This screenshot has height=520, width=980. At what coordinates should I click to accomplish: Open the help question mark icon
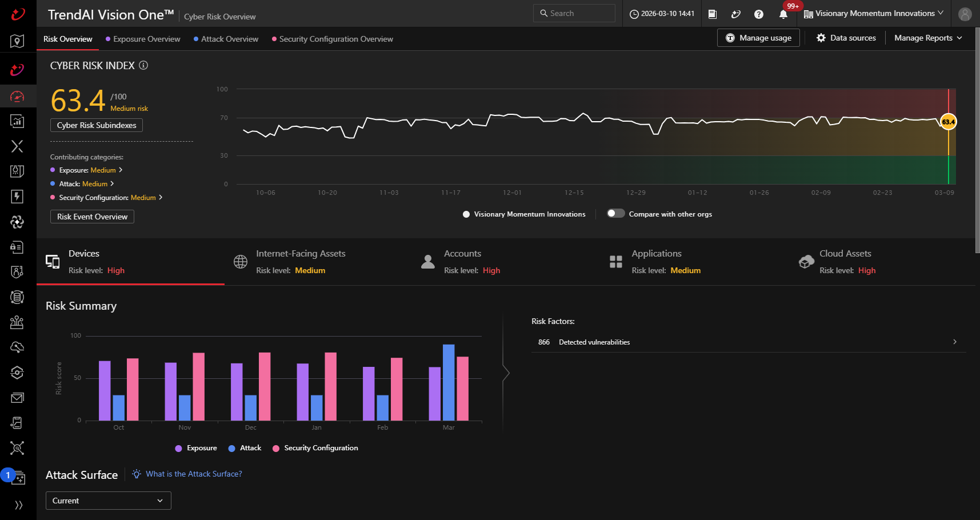point(759,14)
